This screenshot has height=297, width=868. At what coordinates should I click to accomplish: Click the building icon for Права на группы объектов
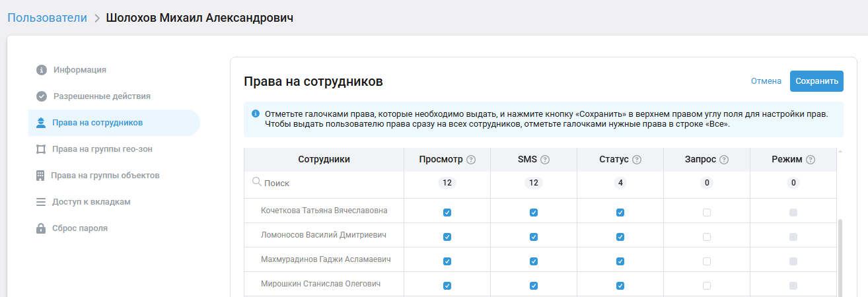pyautogui.click(x=40, y=176)
